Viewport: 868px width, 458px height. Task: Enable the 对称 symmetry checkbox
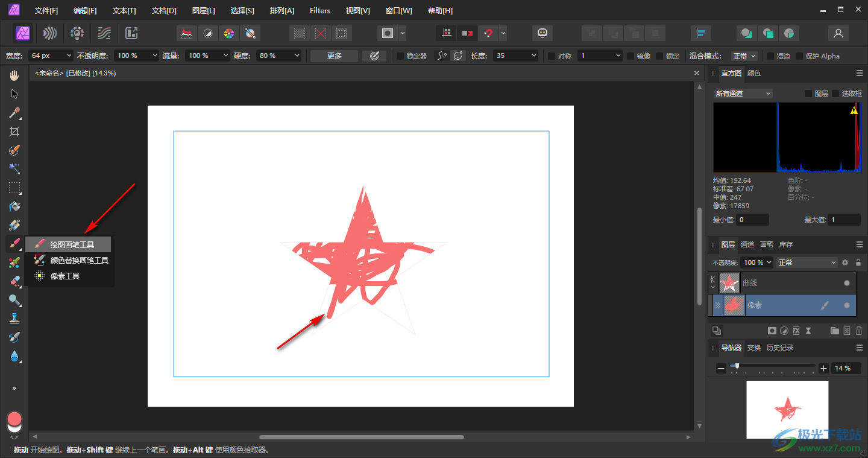(x=552, y=56)
